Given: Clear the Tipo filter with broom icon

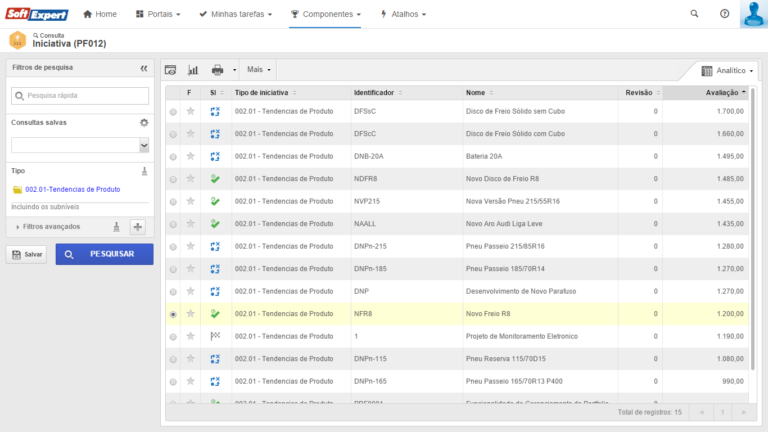Looking at the screenshot, I should 144,170.
